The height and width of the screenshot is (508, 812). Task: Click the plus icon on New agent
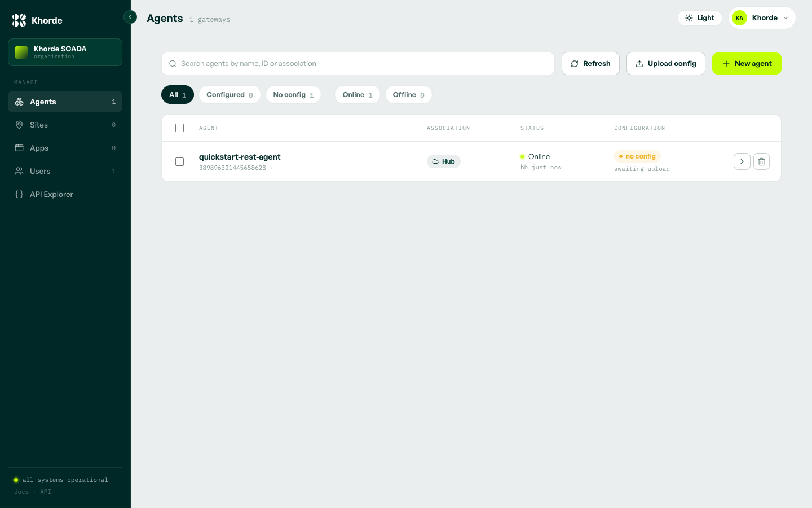tap(726, 64)
